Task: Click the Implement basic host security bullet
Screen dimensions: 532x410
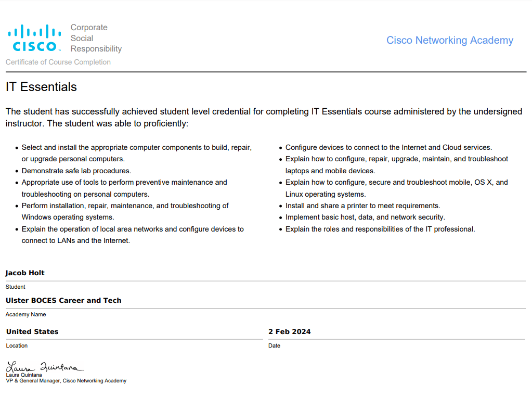Action: [365, 217]
